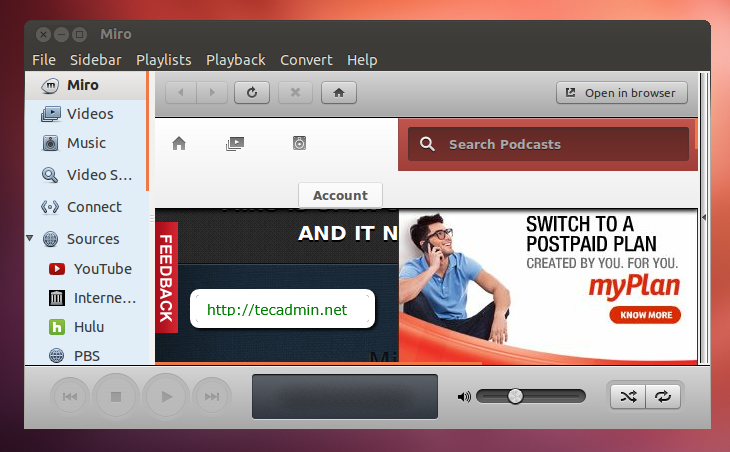Click KNOW MORE on the myPlan ad
This screenshot has width=730, height=452.
pos(645,315)
